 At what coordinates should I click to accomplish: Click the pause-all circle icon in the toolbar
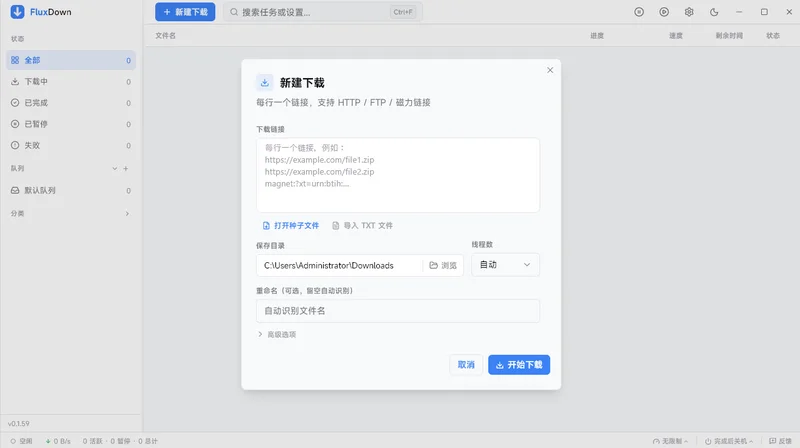[x=639, y=12]
